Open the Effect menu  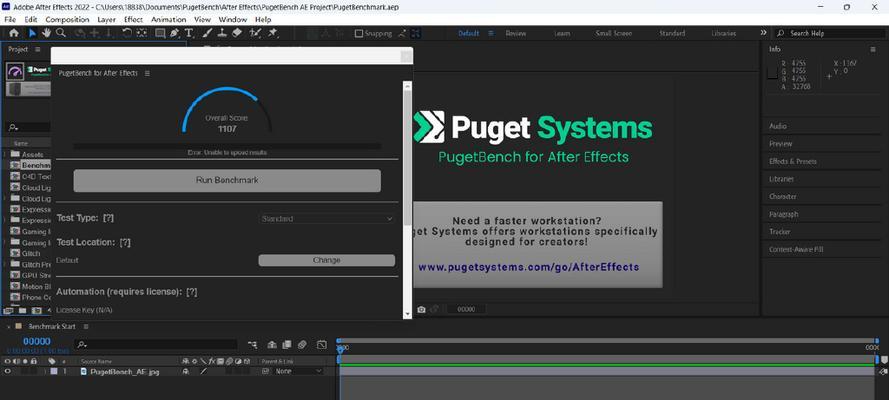(x=134, y=19)
